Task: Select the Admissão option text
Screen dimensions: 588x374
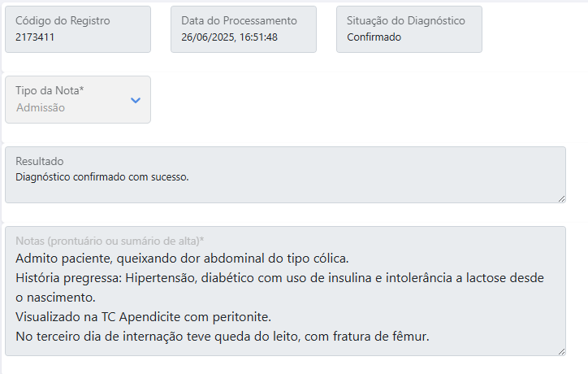Action: click(41, 107)
